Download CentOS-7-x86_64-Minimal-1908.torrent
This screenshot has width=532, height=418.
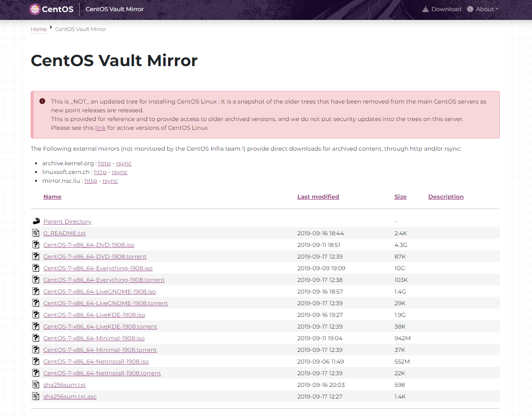(x=100, y=350)
